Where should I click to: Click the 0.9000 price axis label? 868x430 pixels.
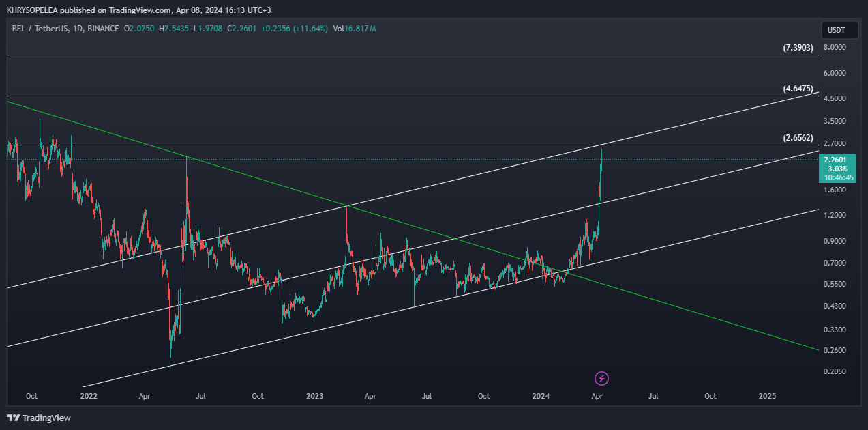pos(835,242)
